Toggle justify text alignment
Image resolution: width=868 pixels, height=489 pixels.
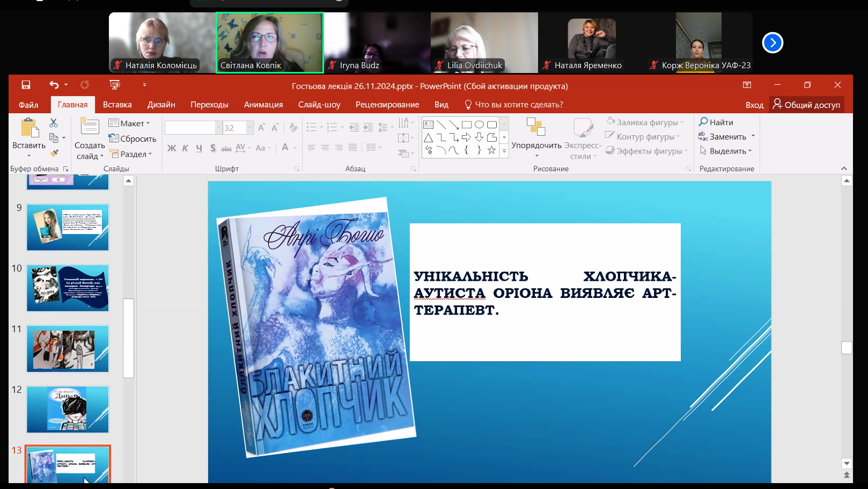352,147
